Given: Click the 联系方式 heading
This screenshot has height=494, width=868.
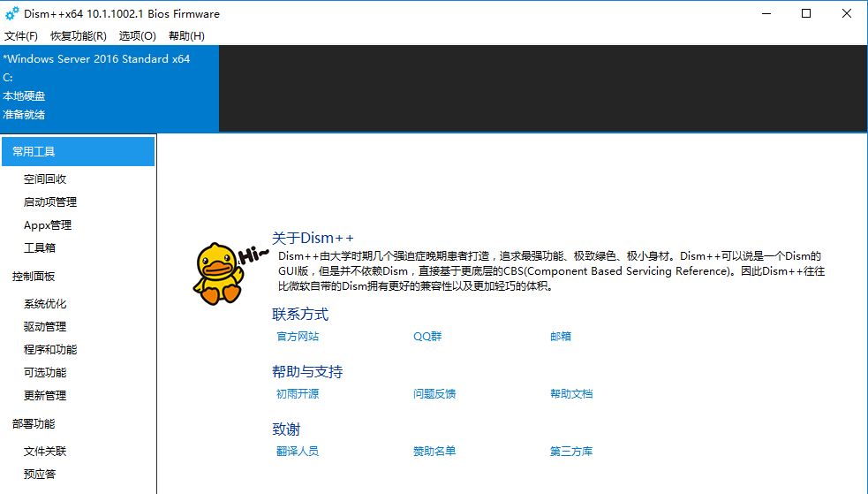Looking at the screenshot, I should 300,315.
